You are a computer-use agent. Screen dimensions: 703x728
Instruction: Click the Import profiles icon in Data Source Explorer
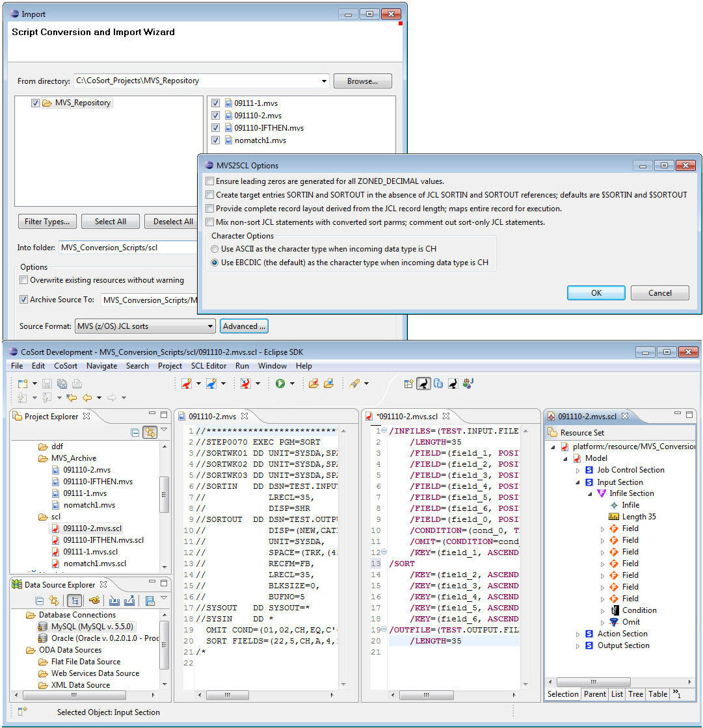click(x=114, y=601)
